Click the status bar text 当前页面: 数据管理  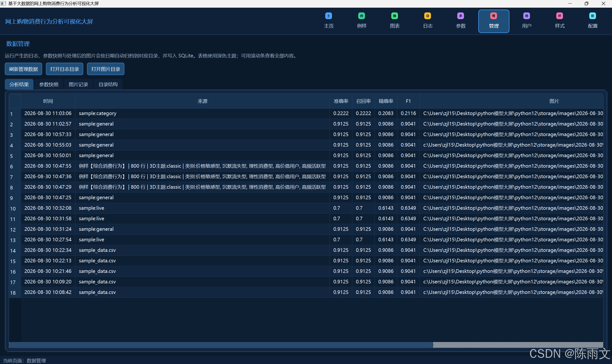(x=24, y=360)
